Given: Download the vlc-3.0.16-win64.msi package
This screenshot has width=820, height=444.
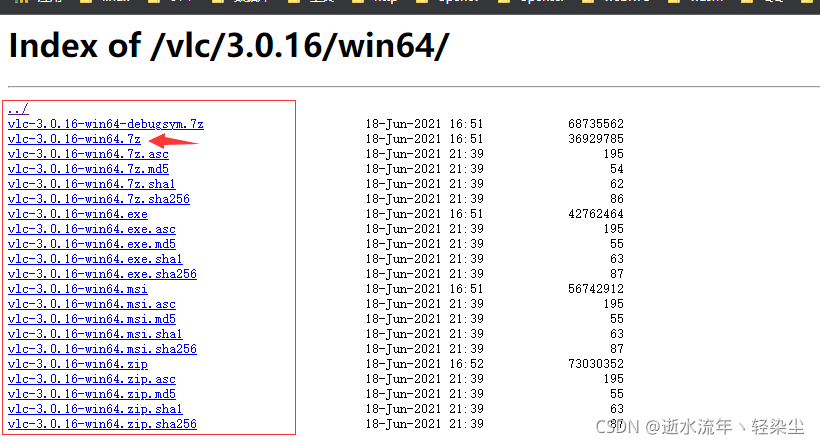Looking at the screenshot, I should [x=78, y=289].
